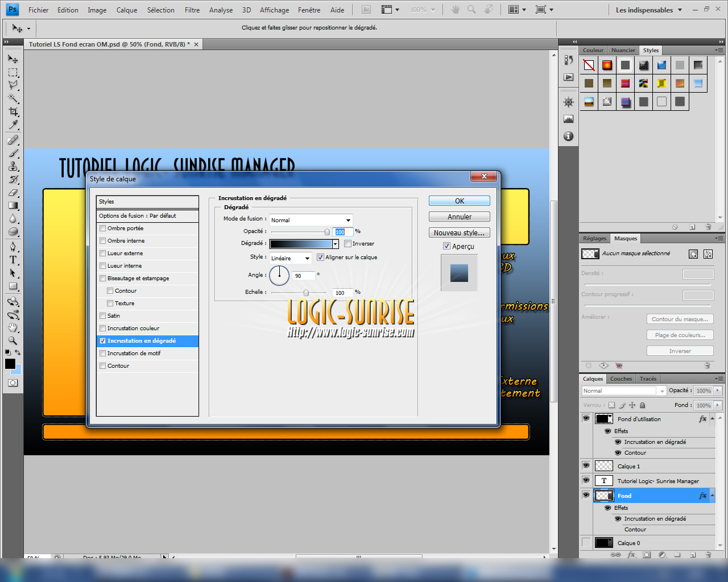Screen dimensions: 728x582
Task: Pick the Zoom magnifier tool
Action: click(x=13, y=341)
